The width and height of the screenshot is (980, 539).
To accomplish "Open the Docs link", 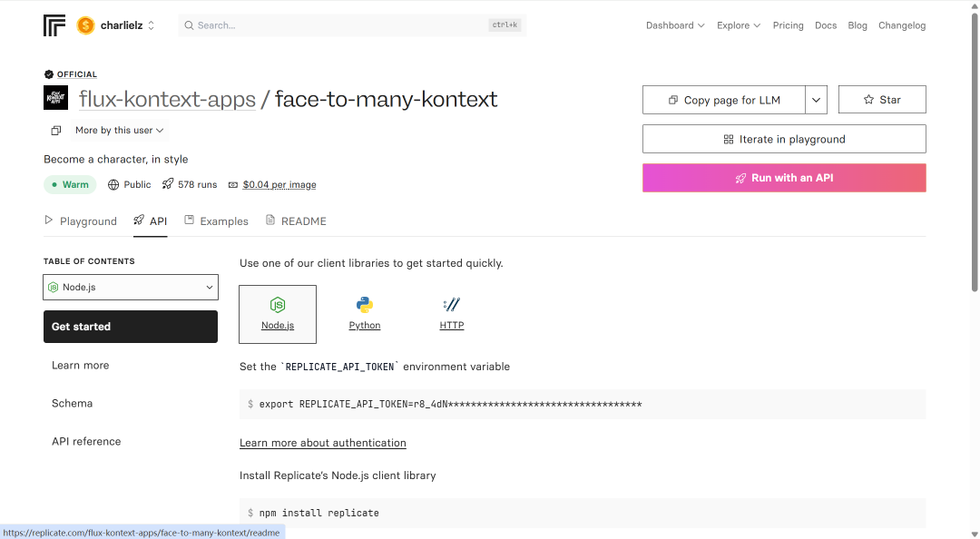I will (x=826, y=25).
